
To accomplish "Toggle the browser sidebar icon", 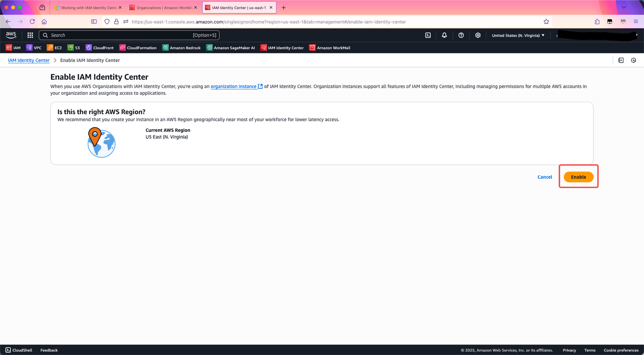I will (94, 22).
